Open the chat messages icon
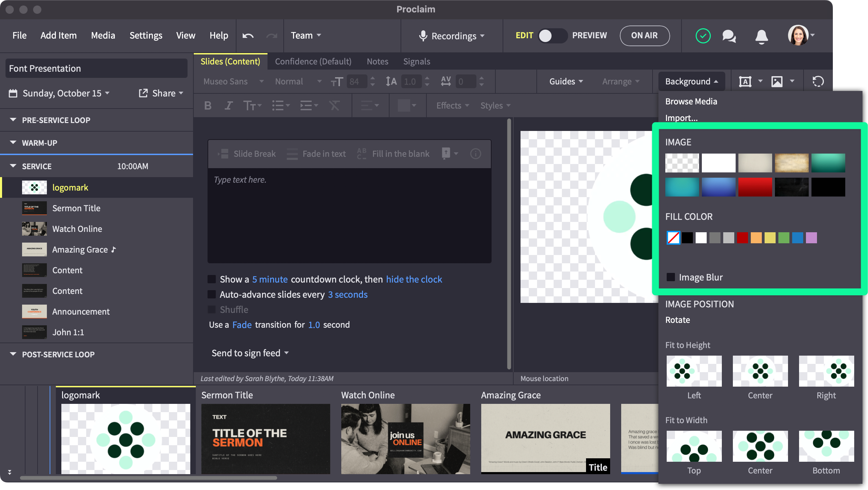 click(x=729, y=36)
